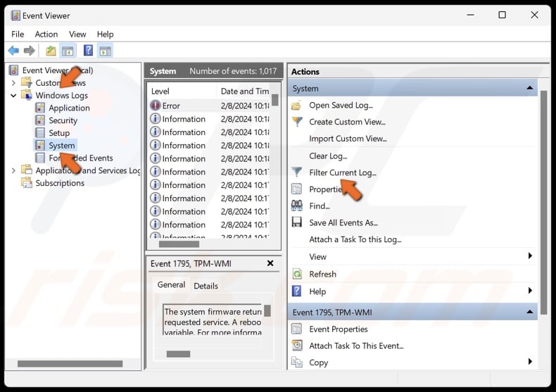Viewport: 556px width, 392px height.
Task: Open the View submenu arrow in Actions
Action: point(530,256)
